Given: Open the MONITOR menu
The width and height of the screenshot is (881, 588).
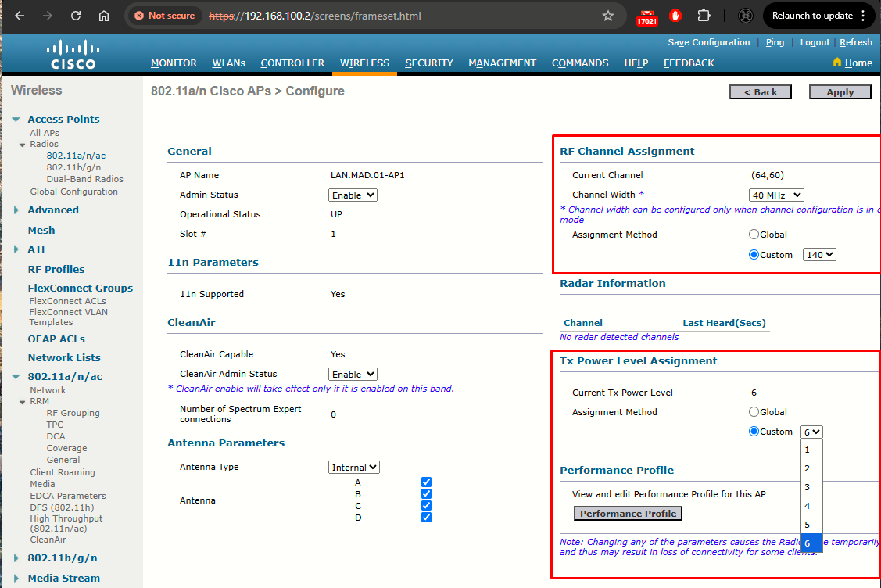Looking at the screenshot, I should (174, 63).
